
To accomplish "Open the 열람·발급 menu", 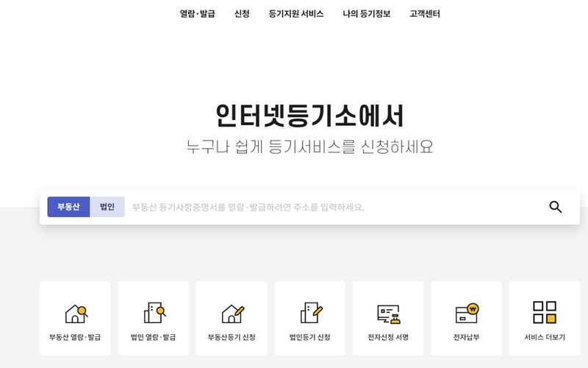I will click(x=197, y=14).
